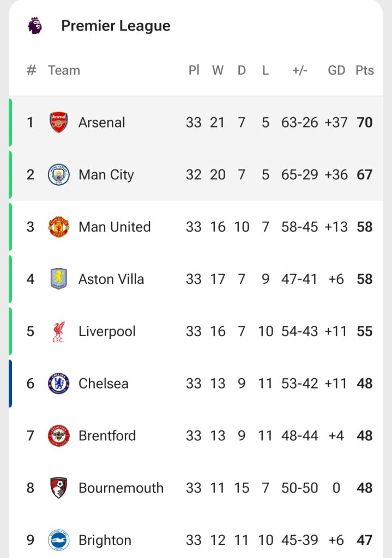Open Arsenal team name link
The height and width of the screenshot is (558, 392).
[x=101, y=123]
